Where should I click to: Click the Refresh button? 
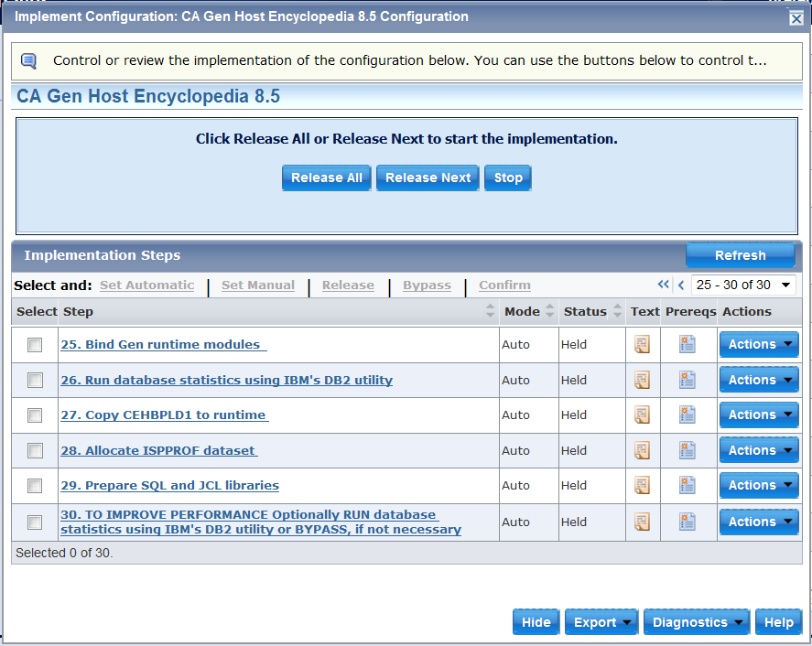(740, 255)
